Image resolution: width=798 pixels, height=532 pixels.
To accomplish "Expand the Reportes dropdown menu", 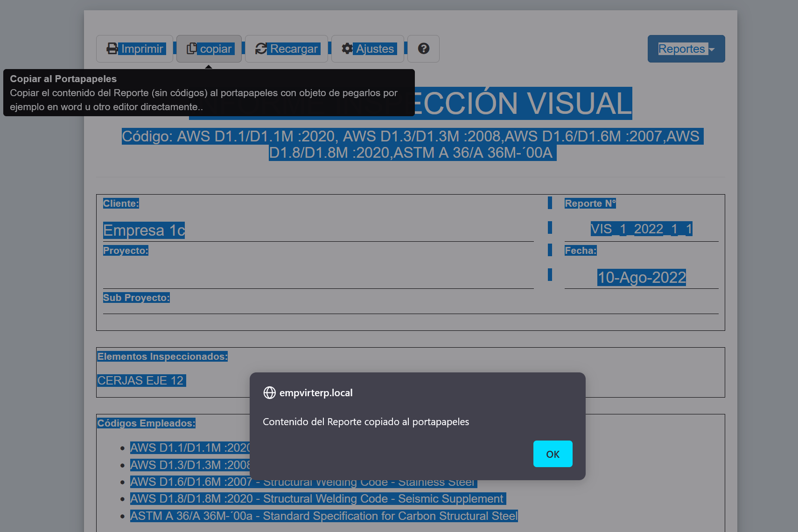I will pyautogui.click(x=686, y=49).
